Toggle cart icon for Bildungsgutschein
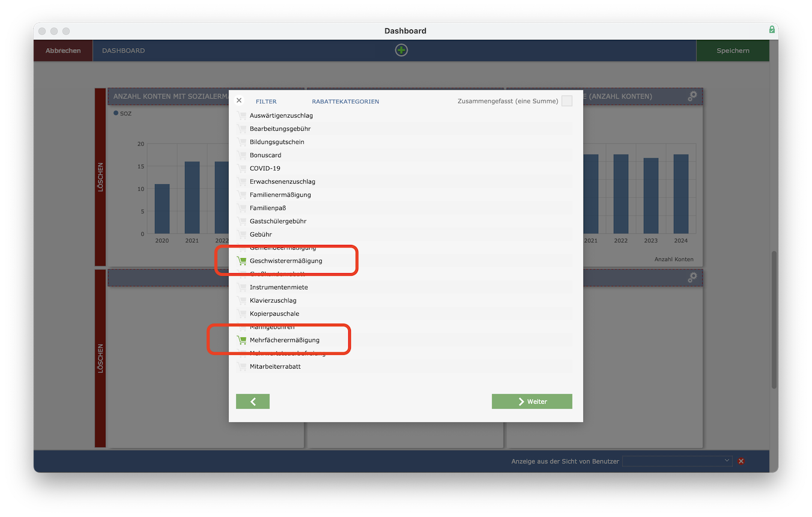 (x=241, y=142)
